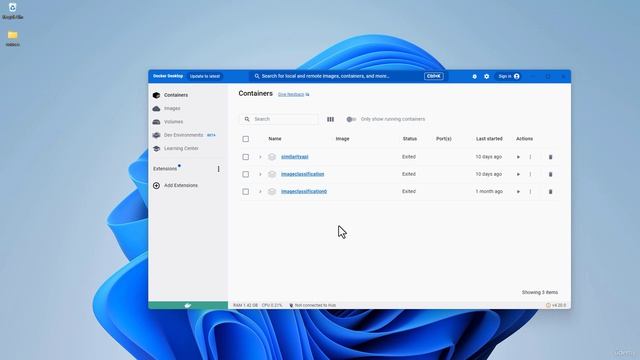
Task: Open the more-actions kebab menu for similarityapi
Action: point(530,157)
